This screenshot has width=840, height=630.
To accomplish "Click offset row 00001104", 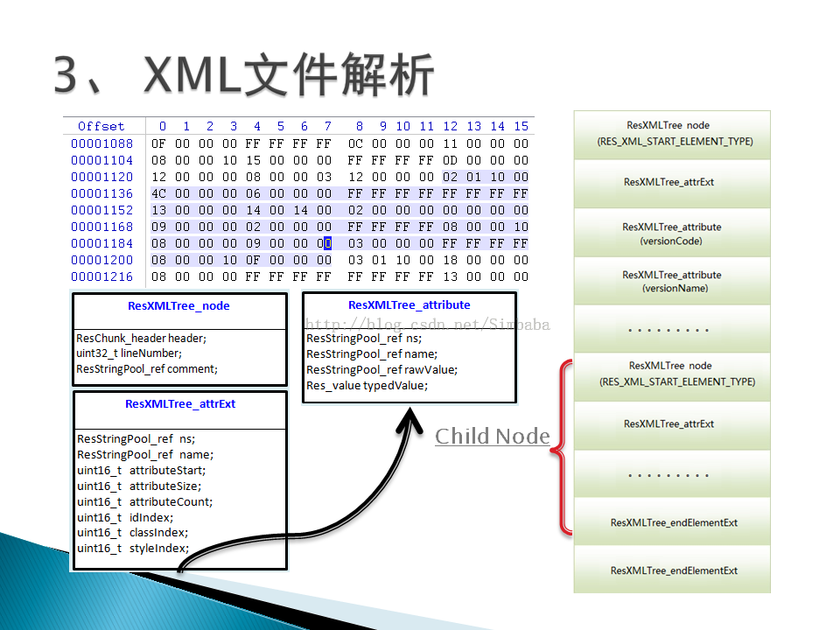I will [x=299, y=160].
